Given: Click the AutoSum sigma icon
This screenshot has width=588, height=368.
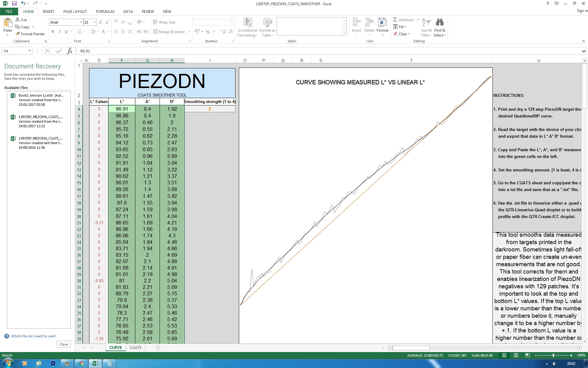Looking at the screenshot, I should [395, 20].
